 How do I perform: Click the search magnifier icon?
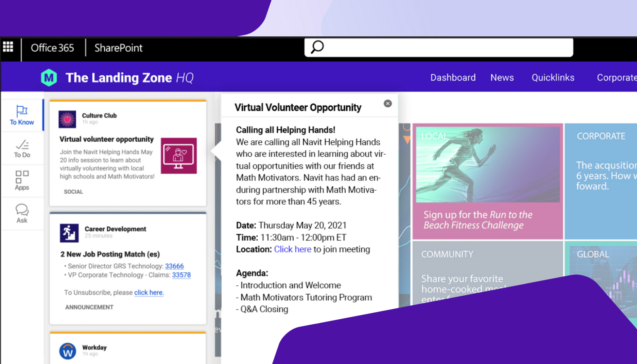317,47
